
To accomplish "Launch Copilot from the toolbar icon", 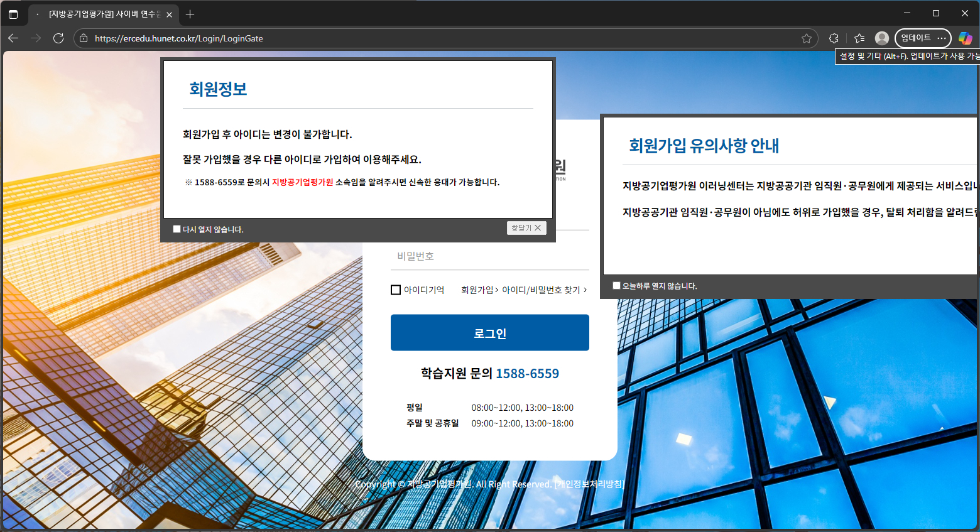I will (967, 38).
